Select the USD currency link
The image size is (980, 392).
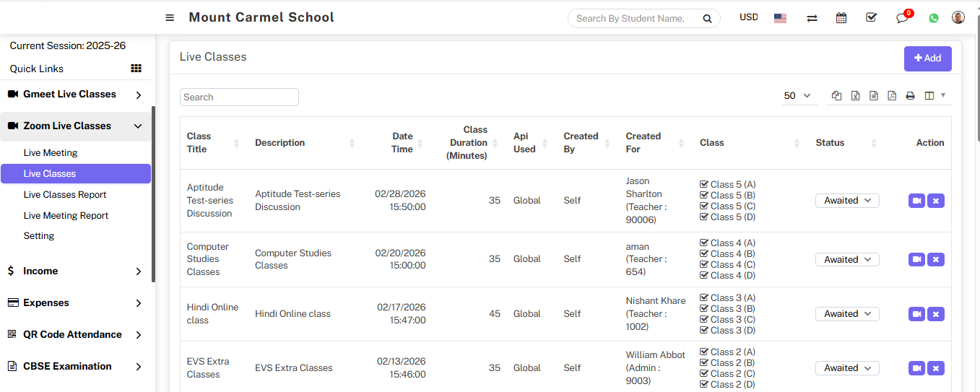[x=749, y=17]
